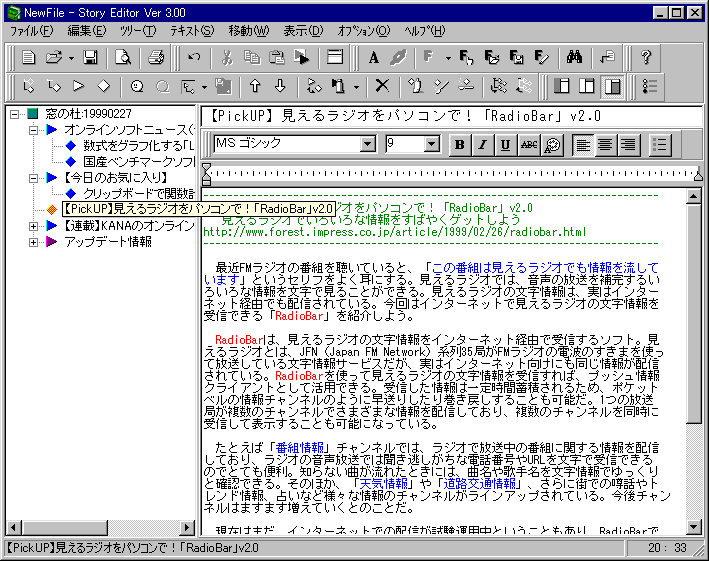Screen dimensions: 709x561
Task: Click the F with open folder icon
Action: coord(492,57)
